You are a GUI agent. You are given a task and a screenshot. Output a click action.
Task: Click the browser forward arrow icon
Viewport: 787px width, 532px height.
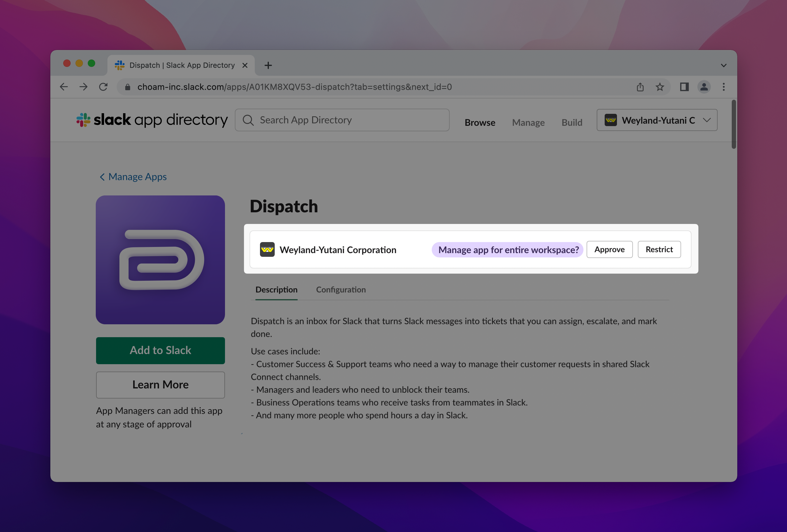[83, 87]
